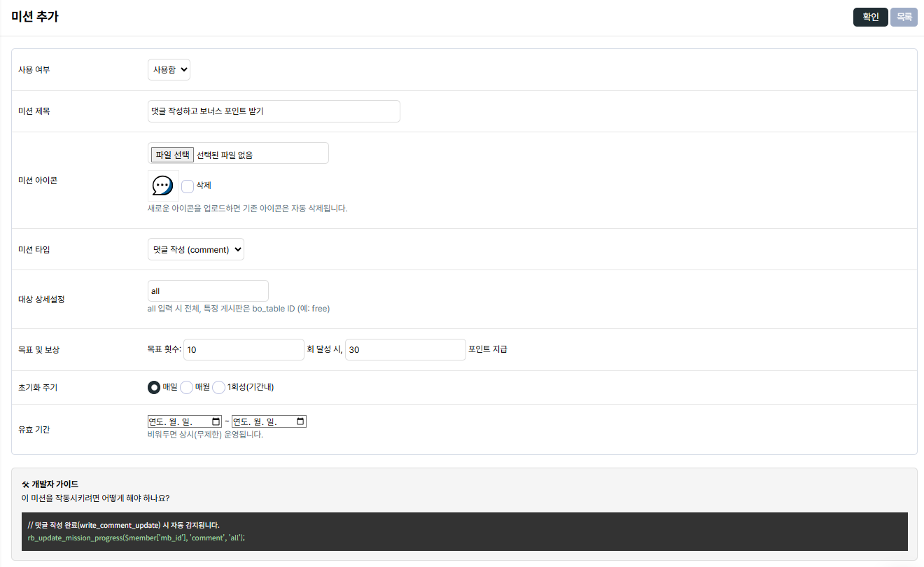Screen dimensions: 924x567
Task: Click the 파일 선택 file chooser button
Action: [x=172, y=154]
